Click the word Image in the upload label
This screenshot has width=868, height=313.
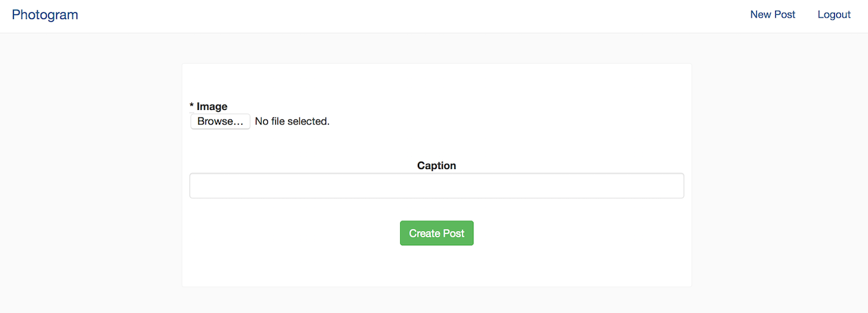click(x=212, y=106)
